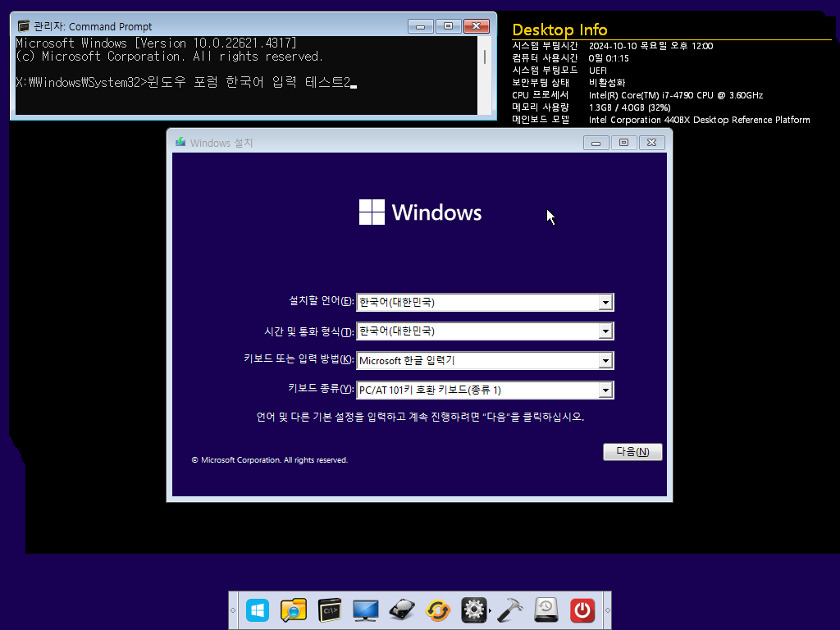The image size is (840, 630).
Task: Close the Windows 설치 window
Action: click(651, 143)
